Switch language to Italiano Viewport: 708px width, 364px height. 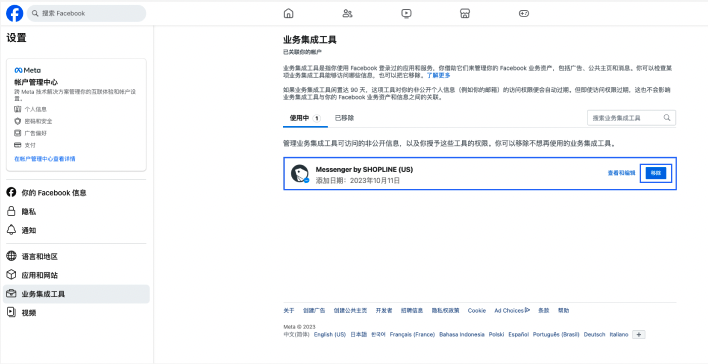click(619, 335)
